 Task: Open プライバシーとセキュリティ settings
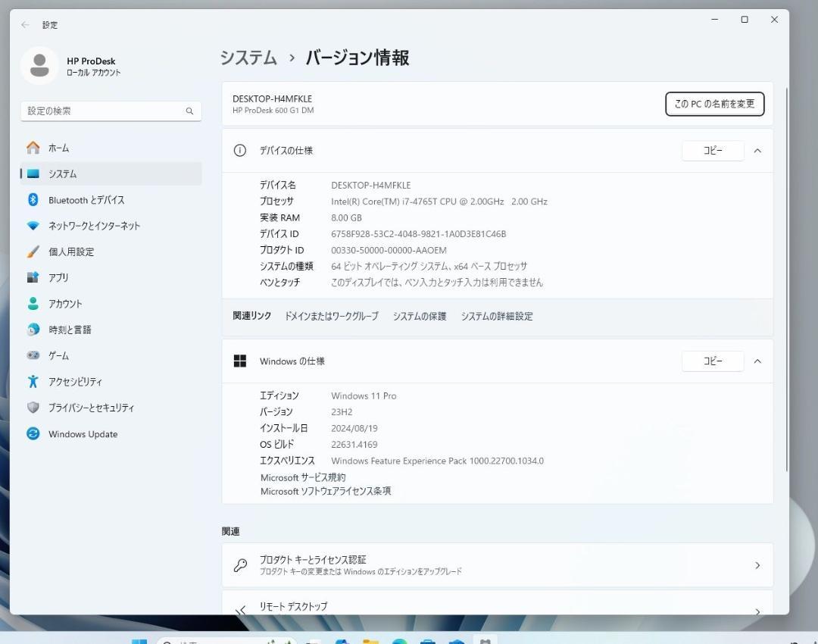click(x=111, y=408)
